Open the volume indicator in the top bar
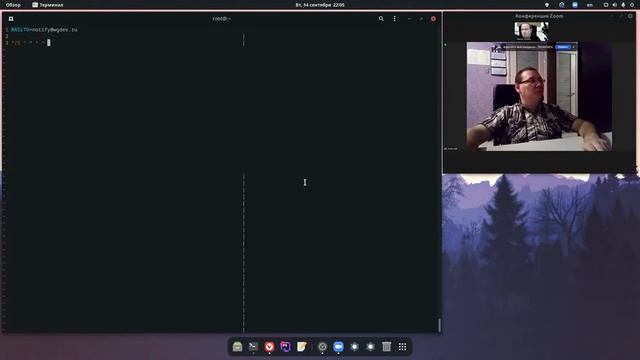Screen dimensions: 640x360 [x=615, y=5]
